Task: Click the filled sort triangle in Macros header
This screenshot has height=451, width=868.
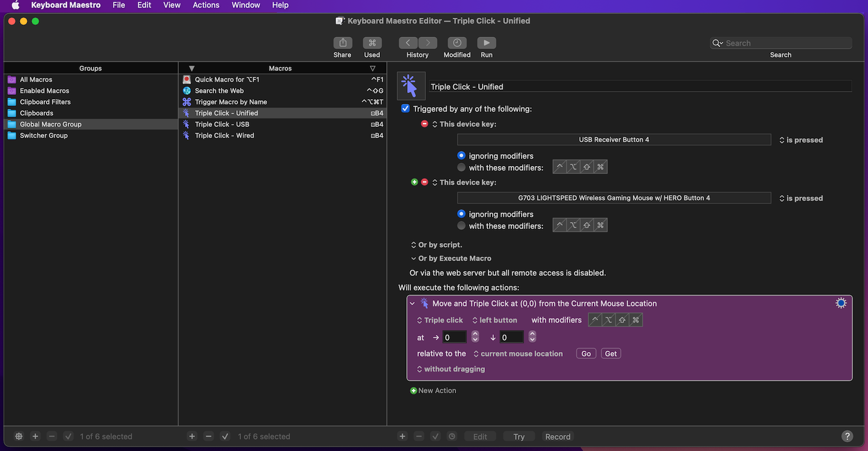Action: 192,68
